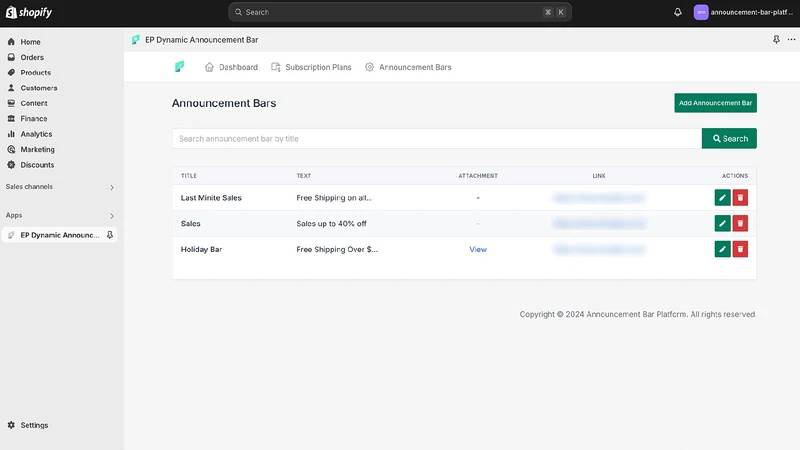
Task: Open Products in sidebar
Action: (35, 72)
